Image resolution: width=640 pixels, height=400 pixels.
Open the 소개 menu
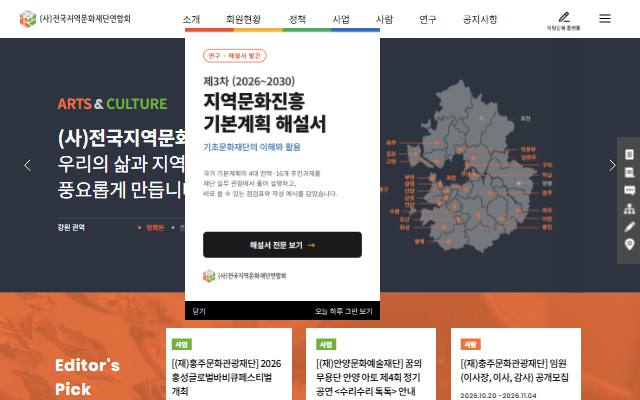click(x=191, y=19)
